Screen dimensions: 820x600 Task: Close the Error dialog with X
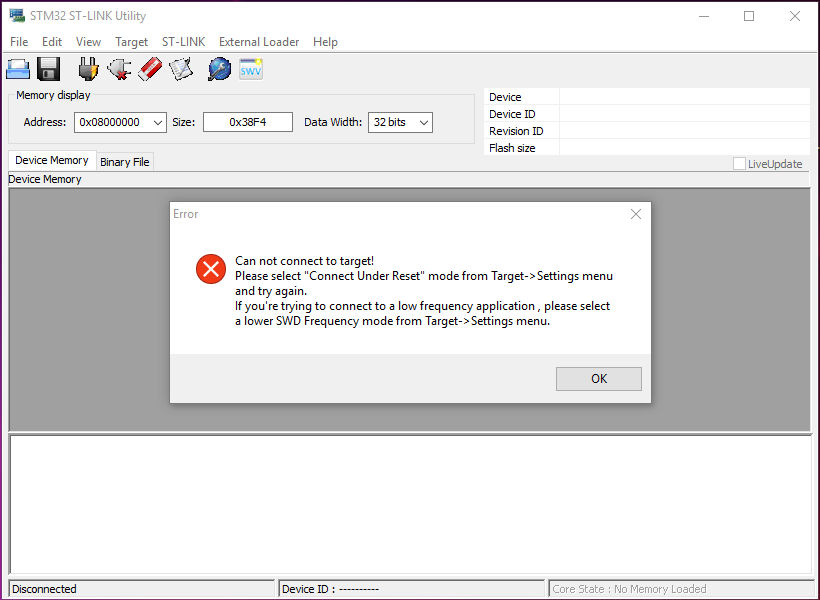pyautogui.click(x=636, y=214)
